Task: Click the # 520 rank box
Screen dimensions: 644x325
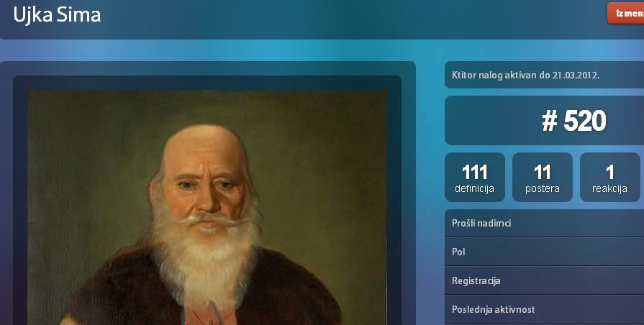Action: (544, 121)
